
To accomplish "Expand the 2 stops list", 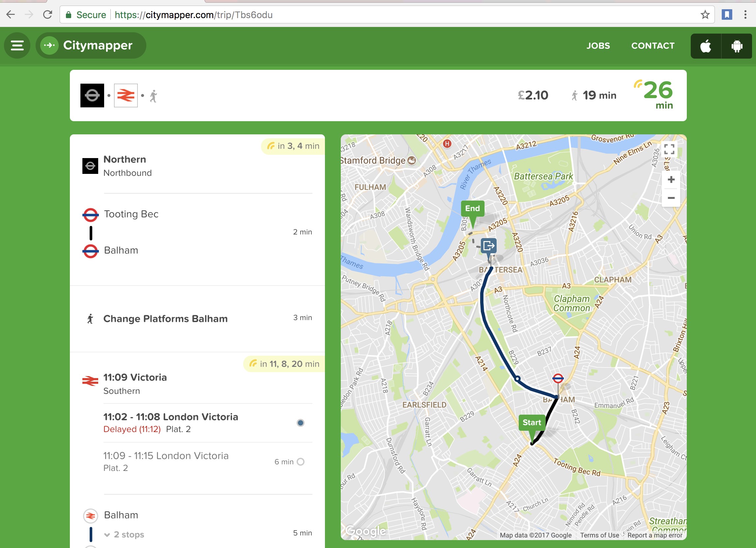I will (x=124, y=534).
